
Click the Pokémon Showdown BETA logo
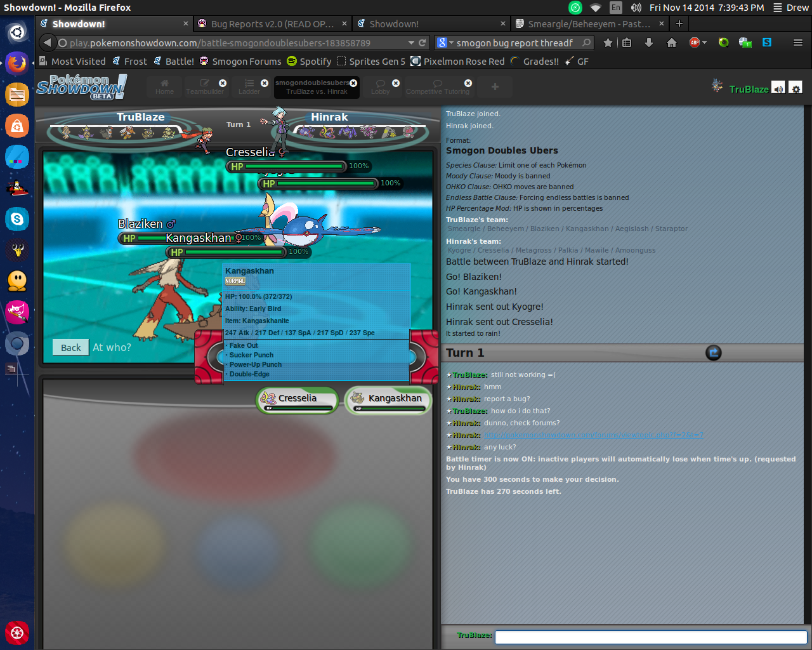tap(81, 87)
